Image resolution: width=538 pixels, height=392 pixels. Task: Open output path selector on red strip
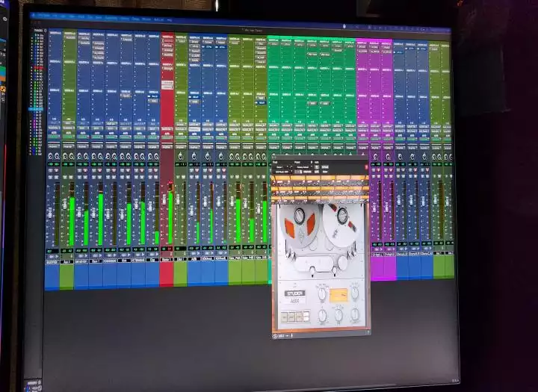167,130
